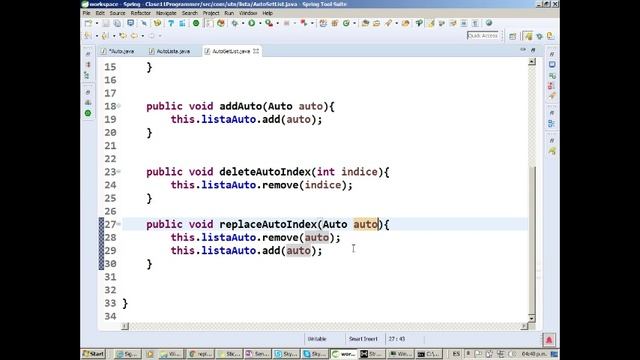640x360 pixels.
Task: Click the New file toolbar icon
Action: coord(88,23)
